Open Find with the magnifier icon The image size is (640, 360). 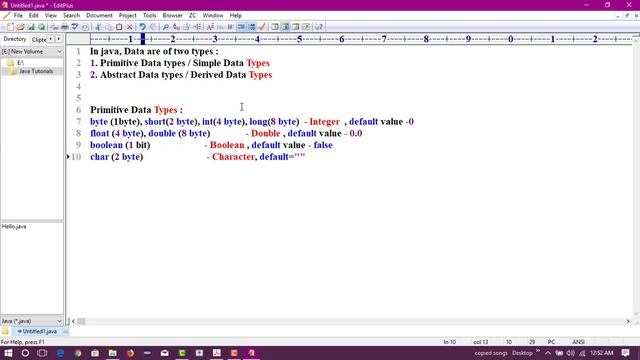[165, 27]
